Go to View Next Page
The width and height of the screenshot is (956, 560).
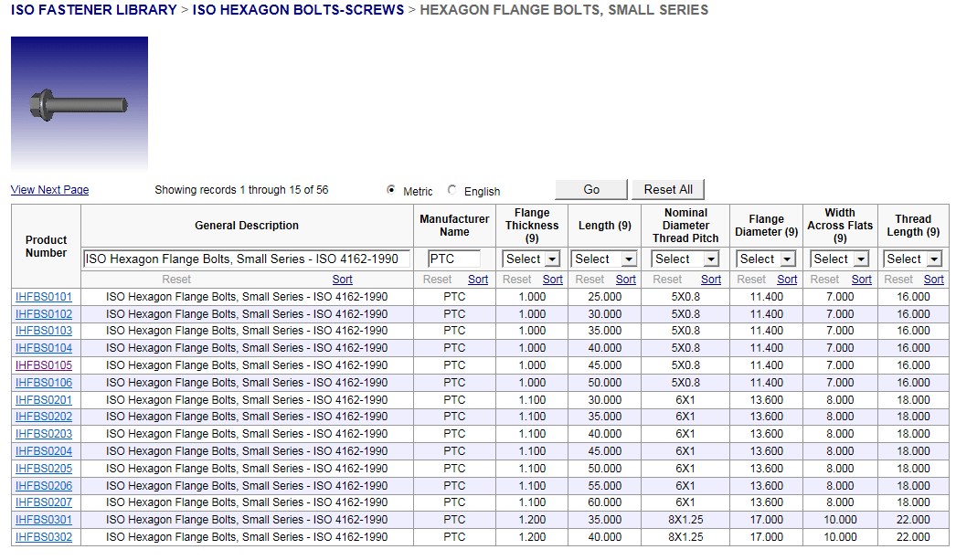49,190
